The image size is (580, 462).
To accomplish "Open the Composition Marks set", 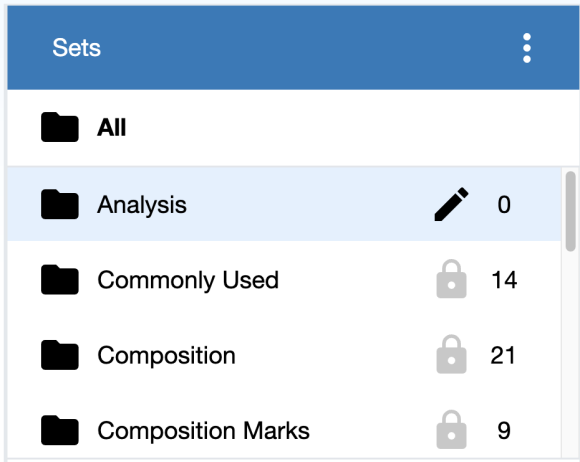I will (x=284, y=430).
